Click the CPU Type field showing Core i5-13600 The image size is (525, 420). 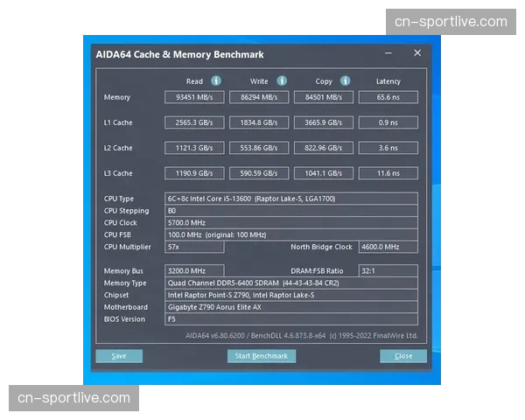[291, 199]
